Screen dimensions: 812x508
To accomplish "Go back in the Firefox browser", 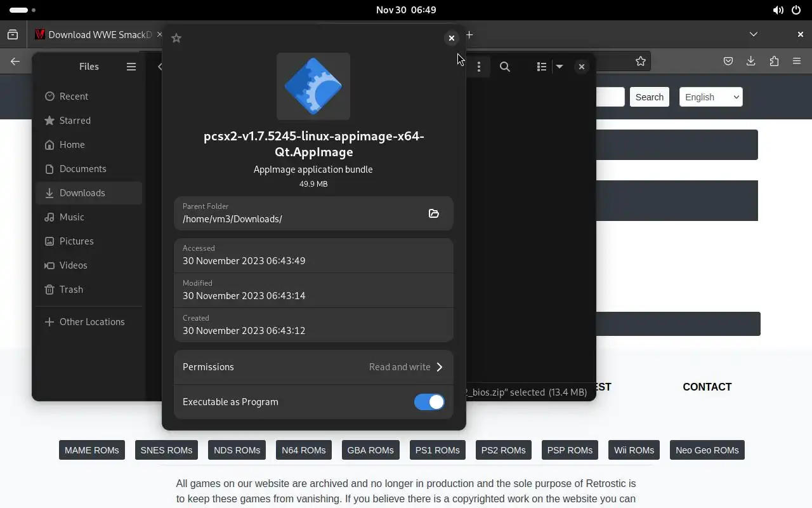I will click(15, 62).
